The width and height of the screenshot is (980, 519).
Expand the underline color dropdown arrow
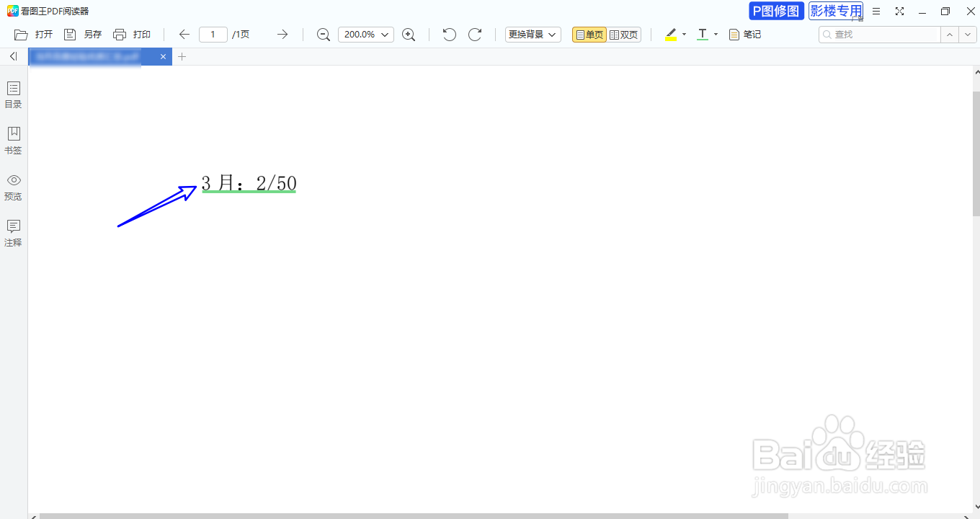tap(716, 34)
